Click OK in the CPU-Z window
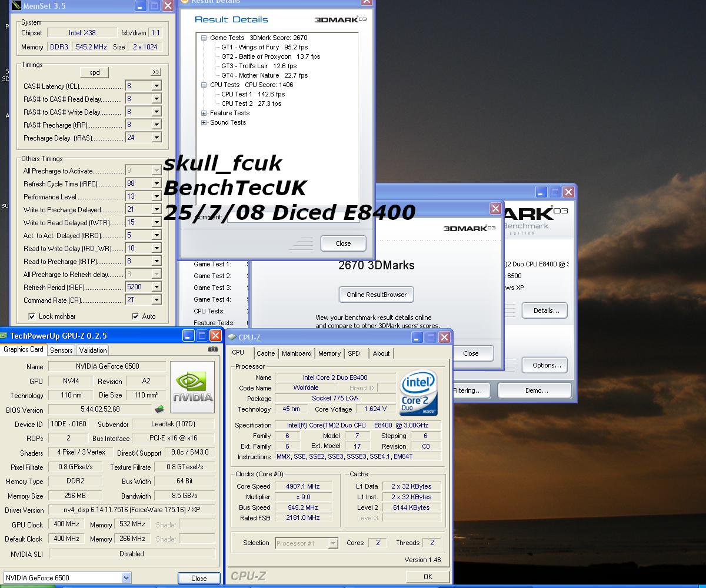706x588 pixels. tap(428, 577)
